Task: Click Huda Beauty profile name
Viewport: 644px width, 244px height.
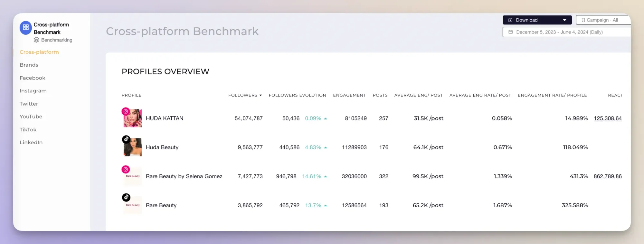Action: tap(162, 147)
